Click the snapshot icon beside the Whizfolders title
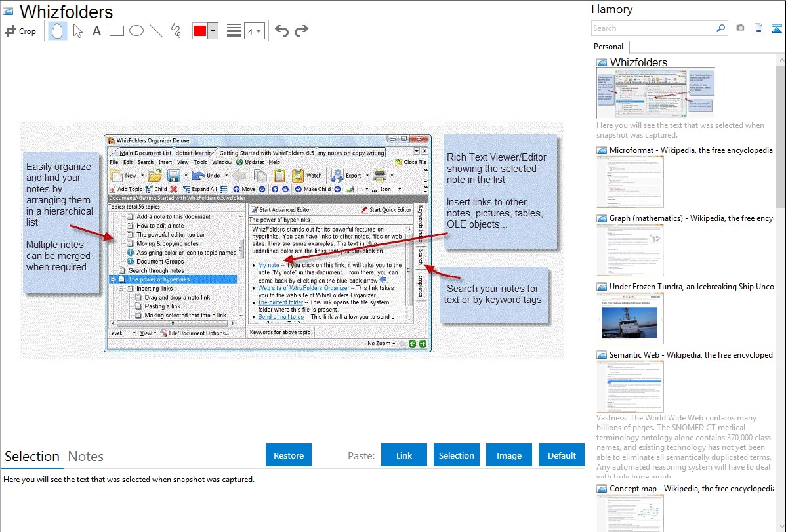 (8, 11)
